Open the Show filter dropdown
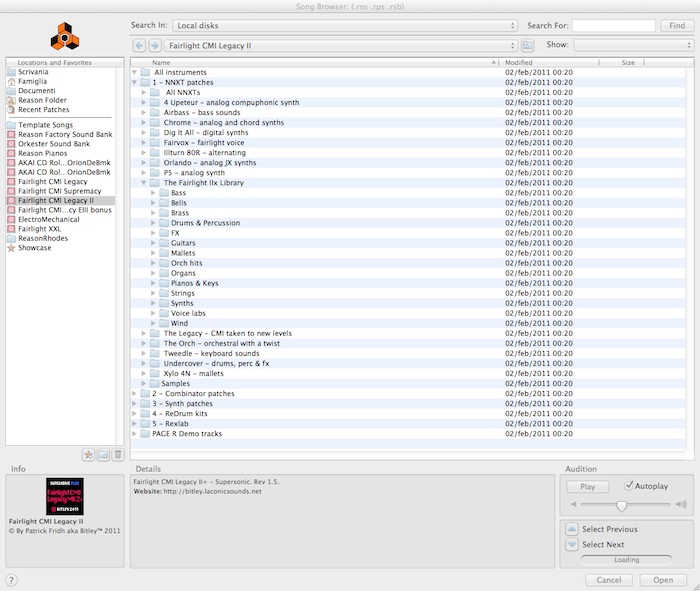 coord(633,45)
